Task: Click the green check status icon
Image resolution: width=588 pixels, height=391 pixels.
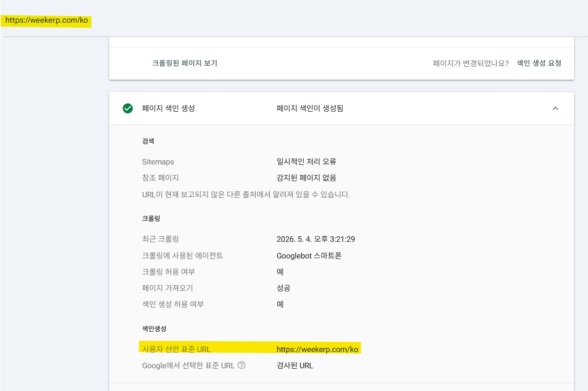Action: click(128, 108)
